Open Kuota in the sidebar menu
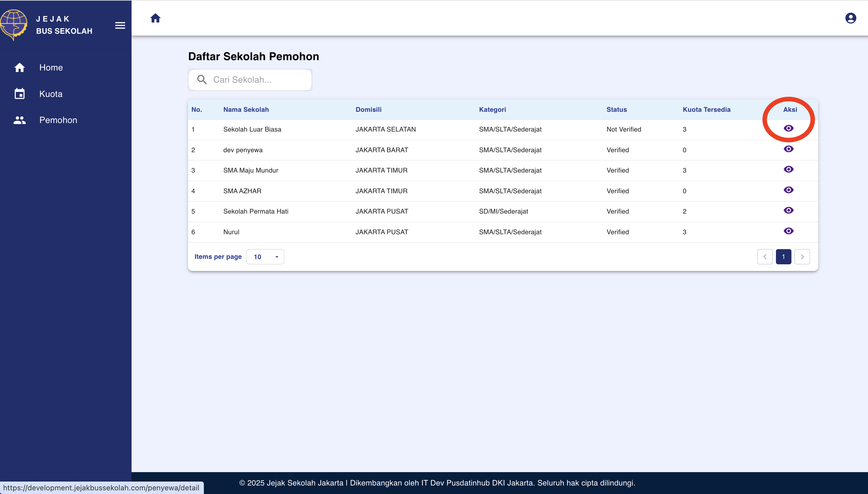868x494 pixels. [x=51, y=94]
